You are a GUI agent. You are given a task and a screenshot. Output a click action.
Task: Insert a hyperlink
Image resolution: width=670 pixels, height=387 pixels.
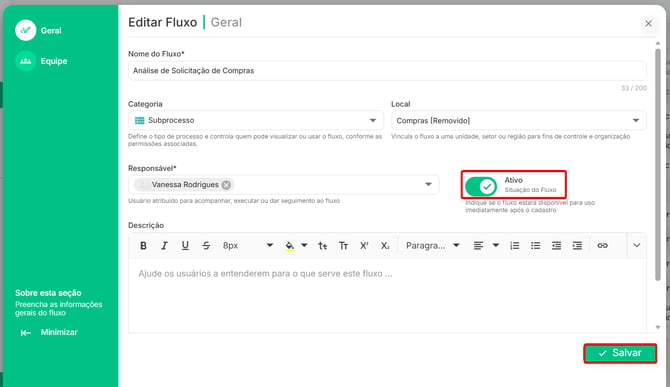pyautogui.click(x=602, y=246)
